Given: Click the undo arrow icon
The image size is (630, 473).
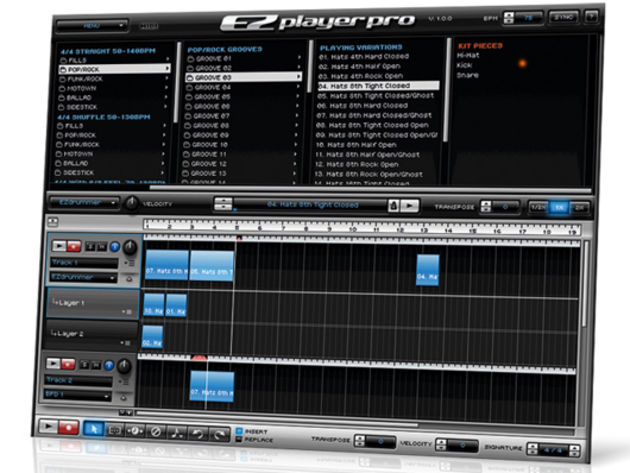Looking at the screenshot, I should (198, 434).
